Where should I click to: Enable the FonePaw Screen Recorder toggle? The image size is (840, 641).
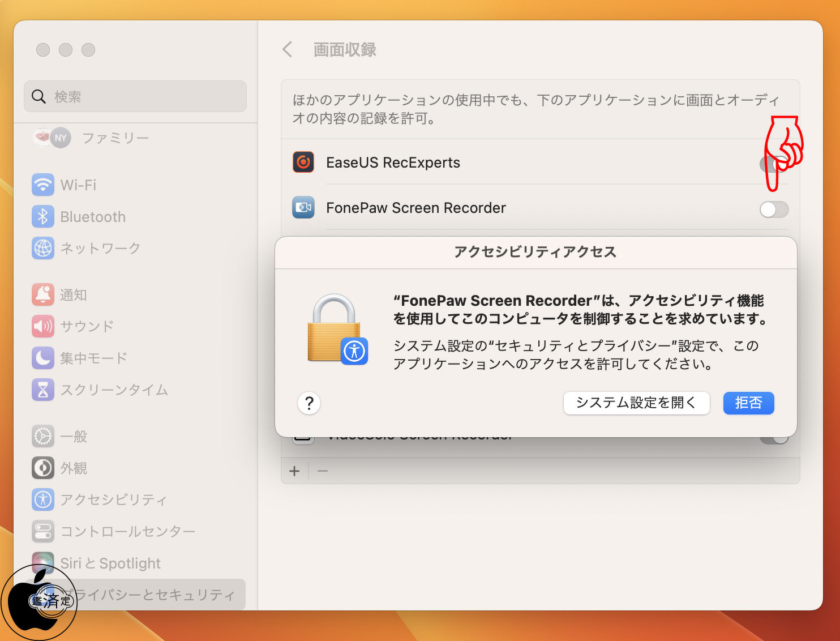point(774,210)
